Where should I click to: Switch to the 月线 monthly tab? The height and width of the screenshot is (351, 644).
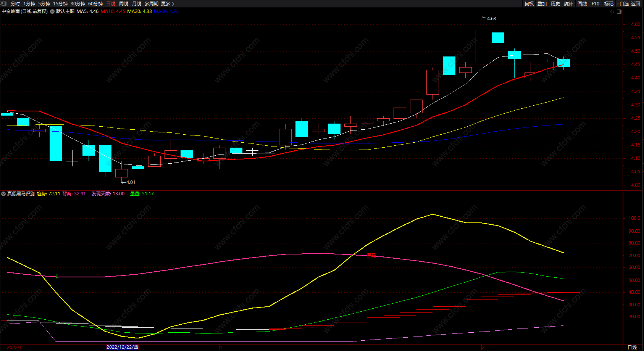pos(137,4)
